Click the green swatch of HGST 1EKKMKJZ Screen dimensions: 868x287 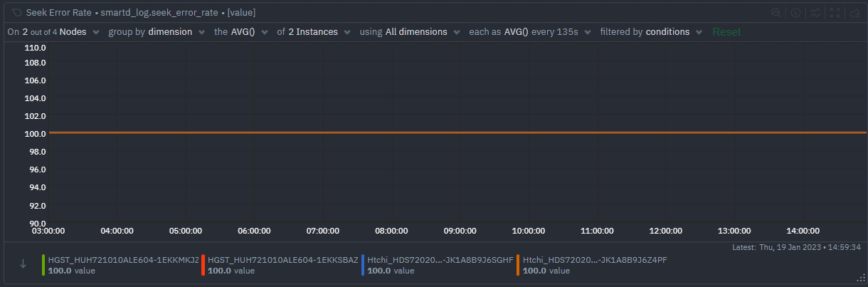(x=43, y=265)
